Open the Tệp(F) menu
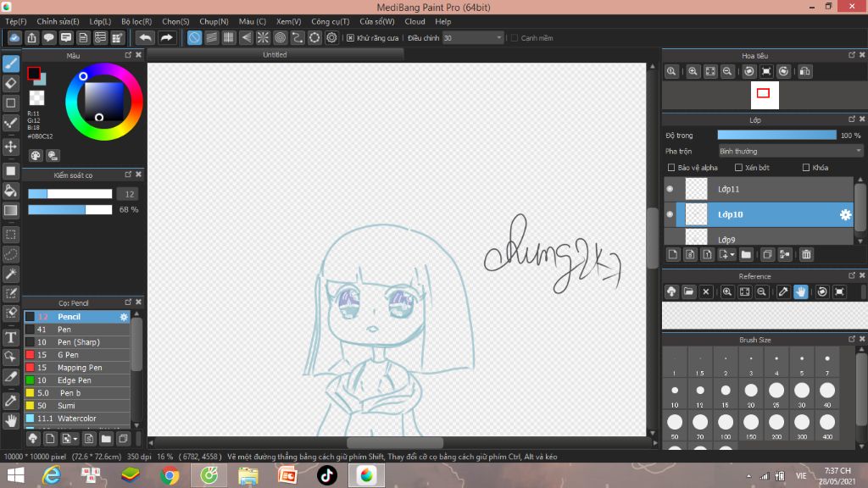Screen dimensions: 868x488 (16, 21)
